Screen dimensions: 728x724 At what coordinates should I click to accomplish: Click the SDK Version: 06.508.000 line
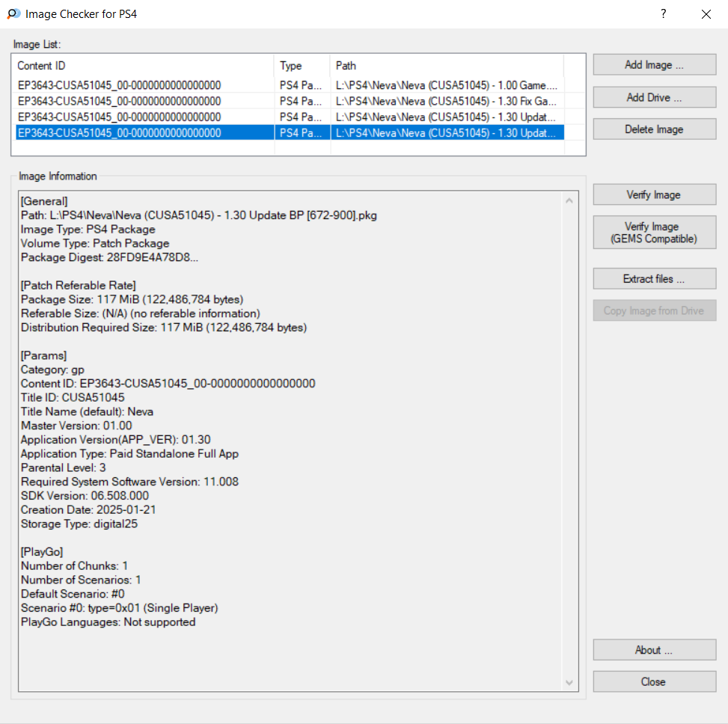coord(85,496)
